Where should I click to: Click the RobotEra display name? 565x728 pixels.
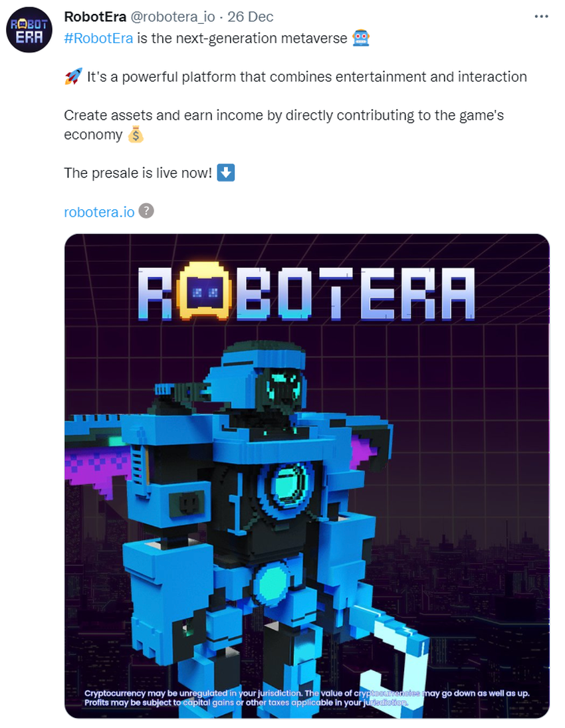pyautogui.click(x=95, y=17)
